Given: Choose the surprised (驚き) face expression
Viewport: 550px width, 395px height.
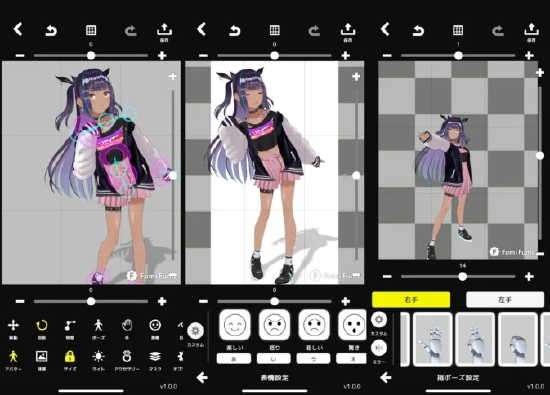Looking at the screenshot, I should pos(352,325).
